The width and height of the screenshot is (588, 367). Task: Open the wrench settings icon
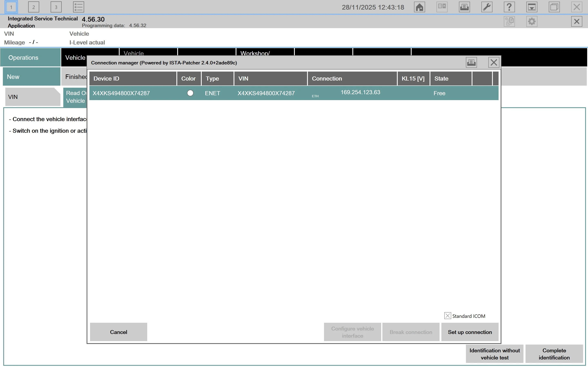pyautogui.click(x=487, y=7)
